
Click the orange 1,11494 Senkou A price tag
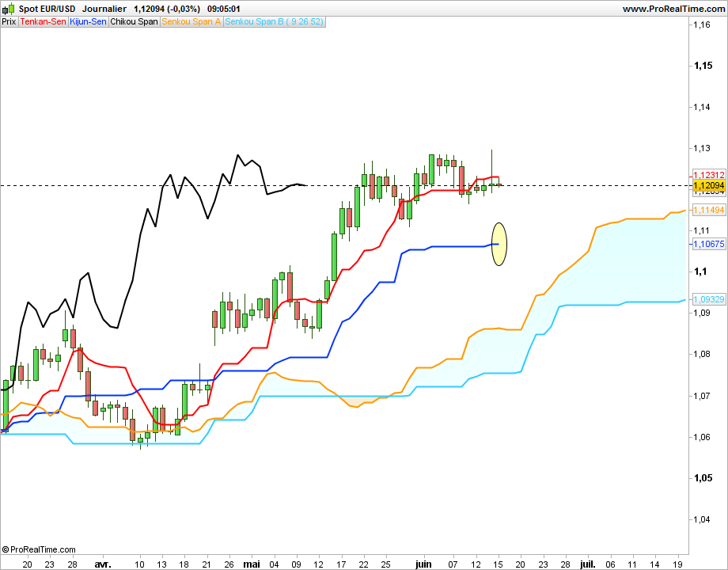click(x=708, y=210)
